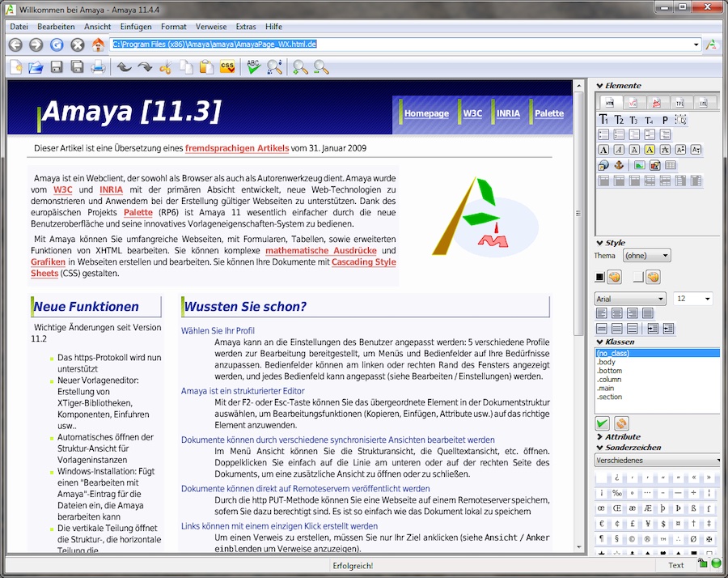This screenshot has width=728, height=578.
Task: Click the scissors Cut icon
Action: point(165,67)
